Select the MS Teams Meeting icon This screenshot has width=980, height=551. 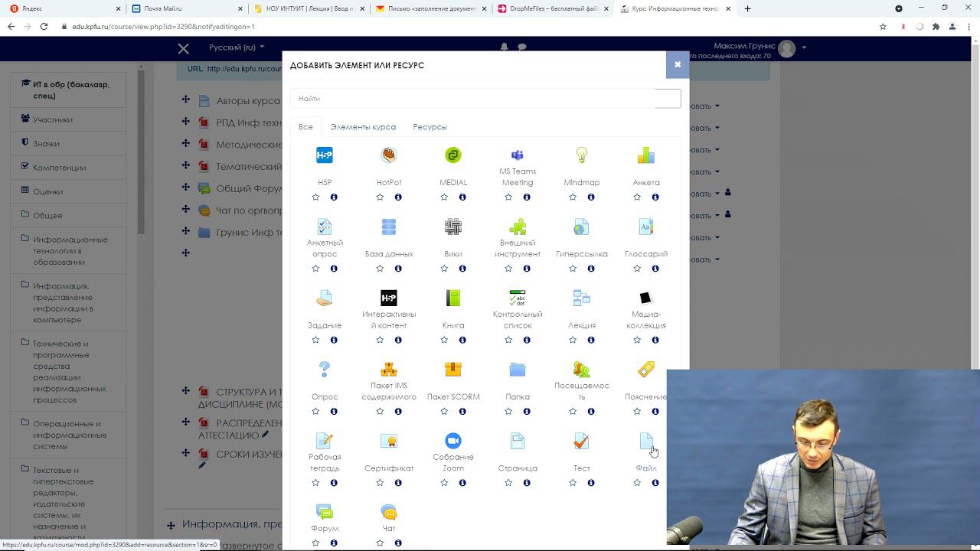point(518,155)
